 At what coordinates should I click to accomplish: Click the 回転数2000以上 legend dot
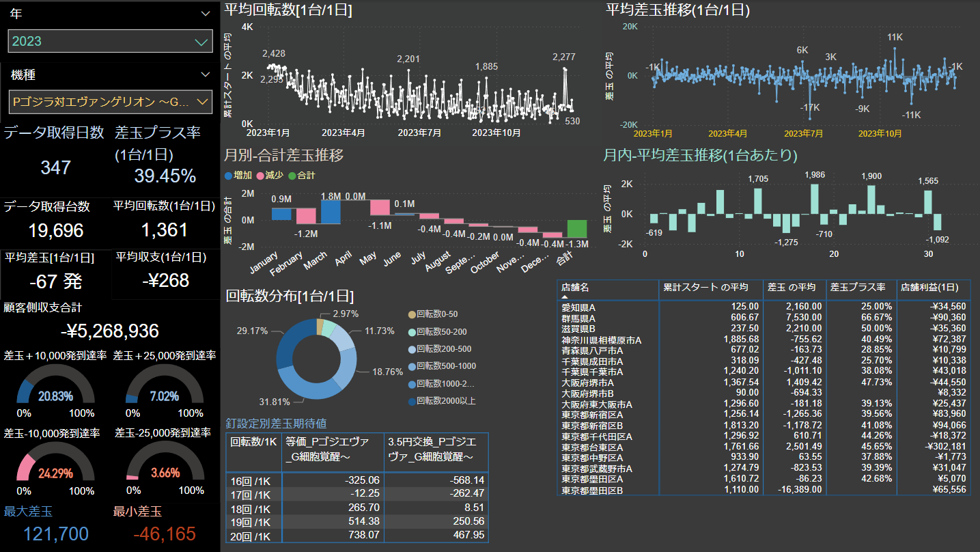(411, 401)
